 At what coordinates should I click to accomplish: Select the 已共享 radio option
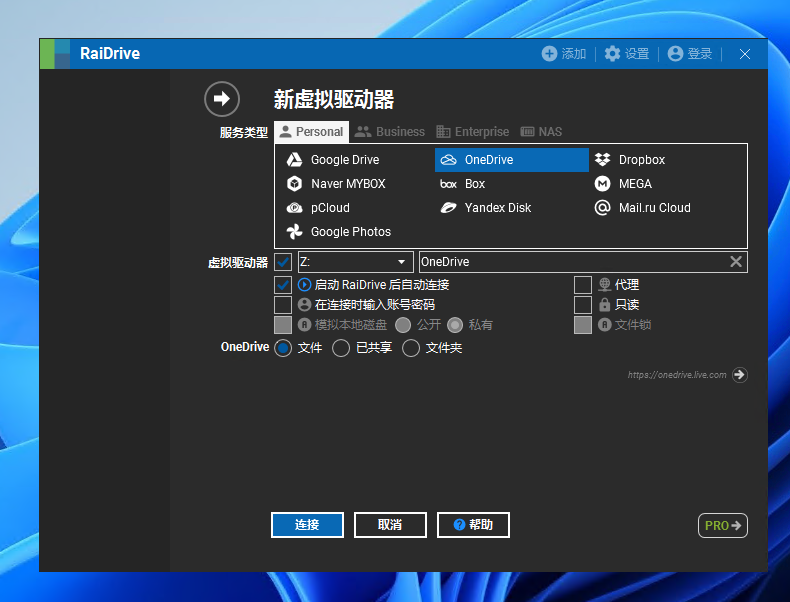click(341, 348)
